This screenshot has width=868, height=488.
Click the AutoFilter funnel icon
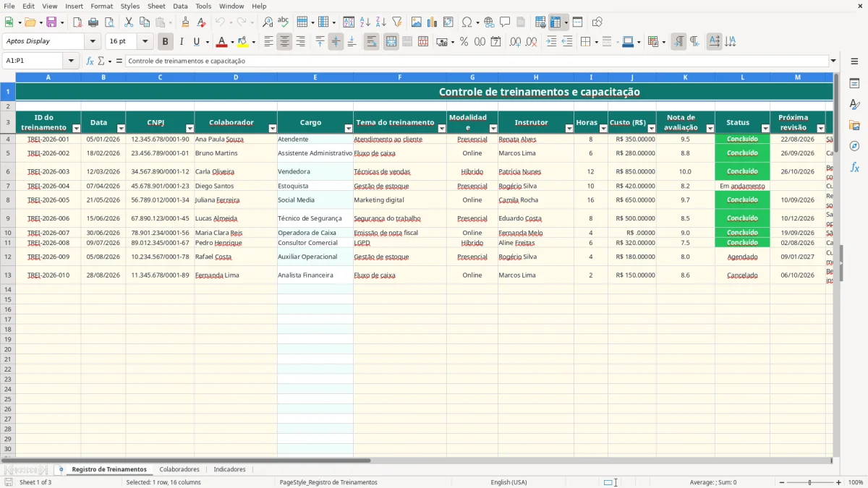(x=396, y=22)
